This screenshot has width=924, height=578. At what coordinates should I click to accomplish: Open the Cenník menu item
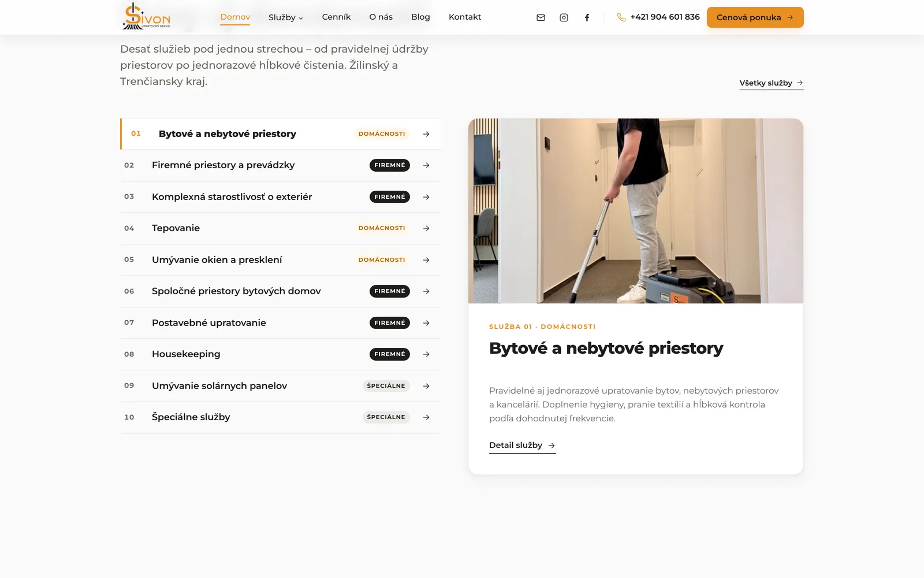point(336,17)
